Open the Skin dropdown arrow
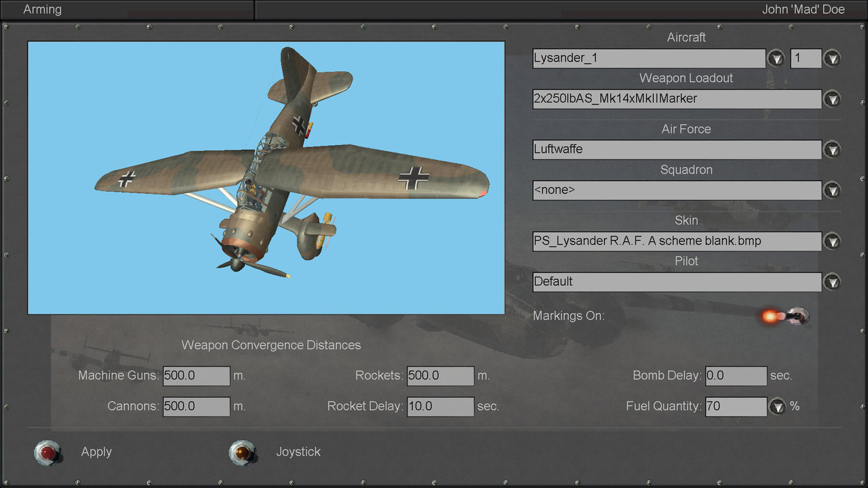The image size is (868, 488). [832, 241]
